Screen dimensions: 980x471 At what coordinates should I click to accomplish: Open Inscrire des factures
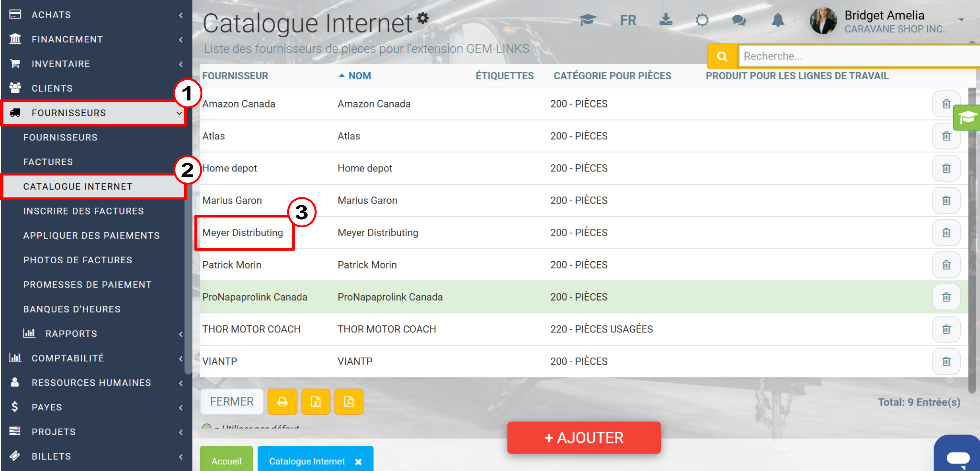[83, 211]
